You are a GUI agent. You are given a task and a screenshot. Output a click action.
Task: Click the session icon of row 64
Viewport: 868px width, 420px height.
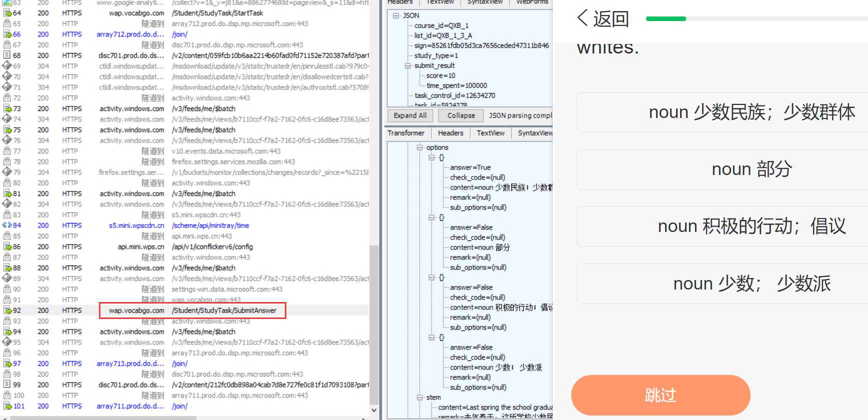(7, 13)
